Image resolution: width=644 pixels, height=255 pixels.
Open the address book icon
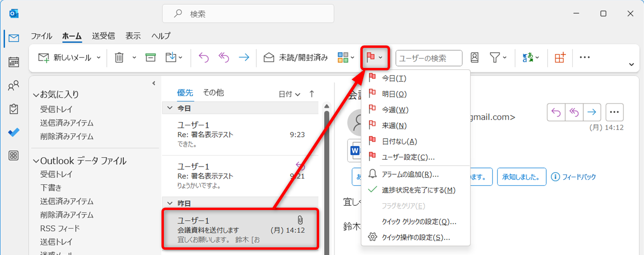click(474, 58)
